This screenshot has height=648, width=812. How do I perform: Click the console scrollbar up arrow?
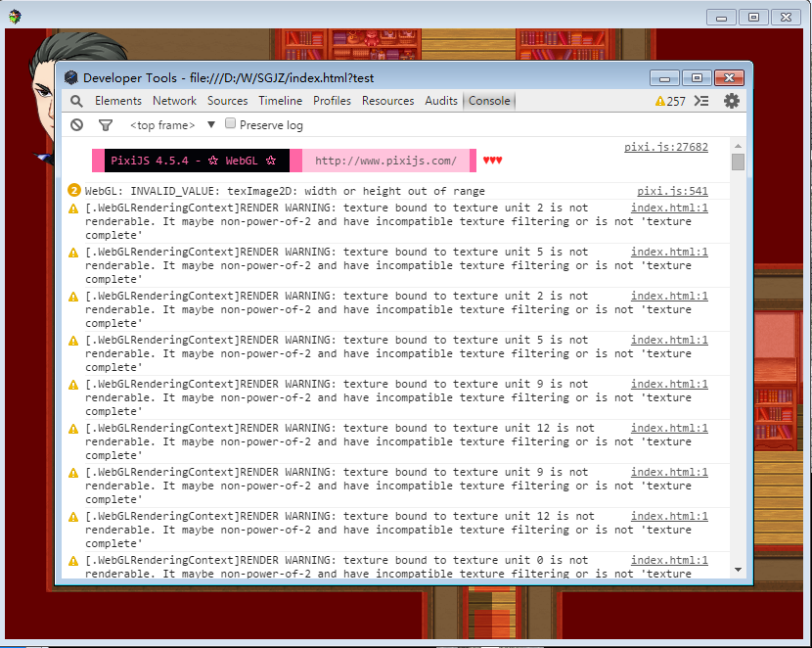[x=738, y=146]
